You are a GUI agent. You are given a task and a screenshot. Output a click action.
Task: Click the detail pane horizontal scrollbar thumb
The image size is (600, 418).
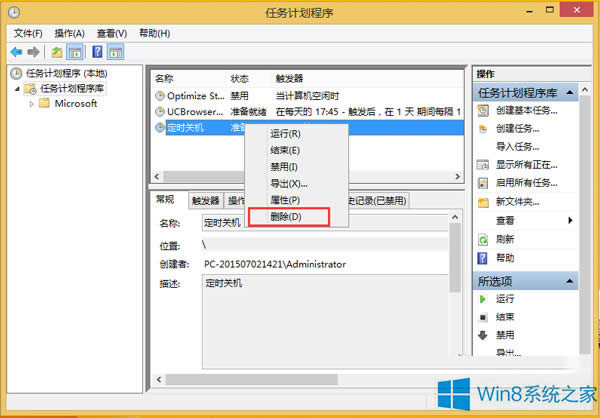[x=252, y=379]
